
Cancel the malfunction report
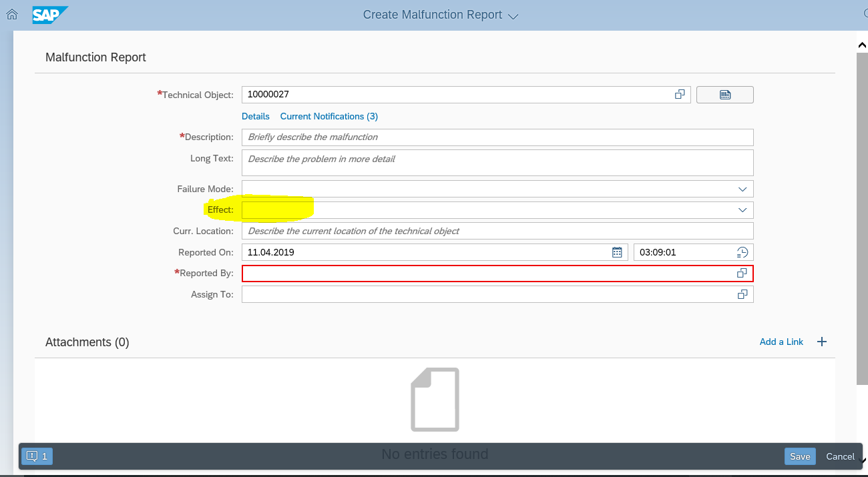pos(840,456)
